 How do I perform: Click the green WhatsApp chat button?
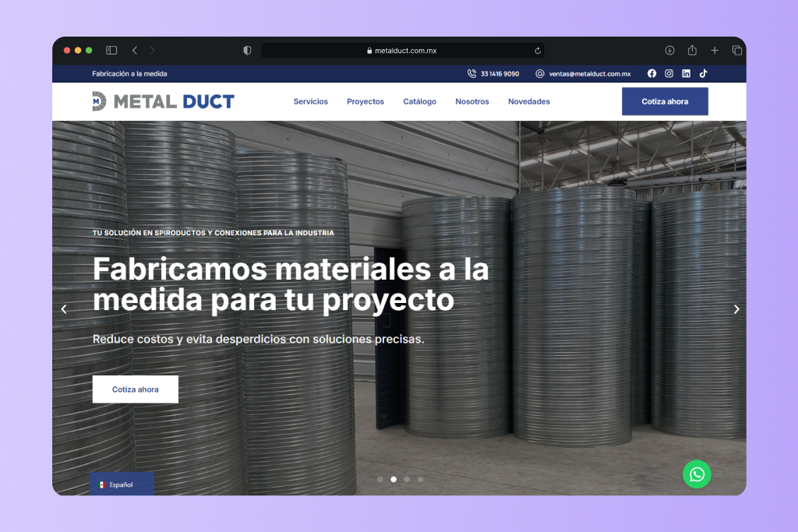pyautogui.click(x=697, y=474)
